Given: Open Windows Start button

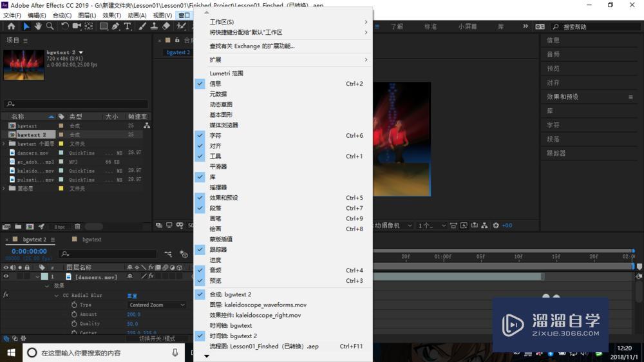Looking at the screenshot, I should tap(11, 352).
